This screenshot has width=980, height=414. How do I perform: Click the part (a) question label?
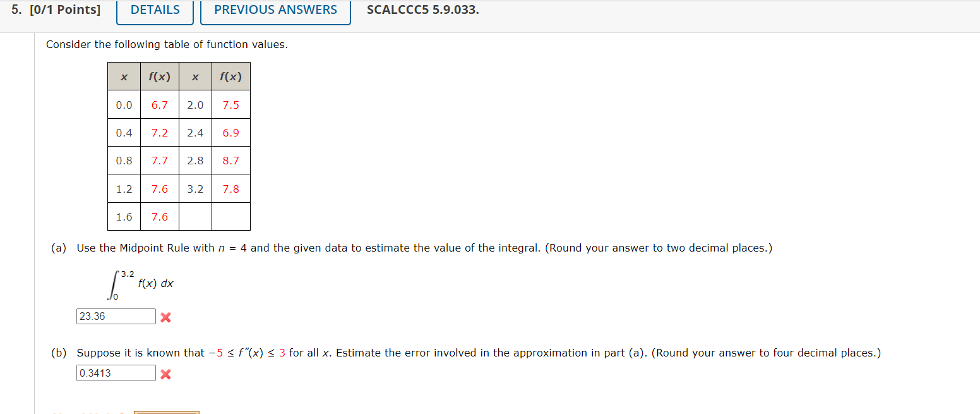(59, 248)
